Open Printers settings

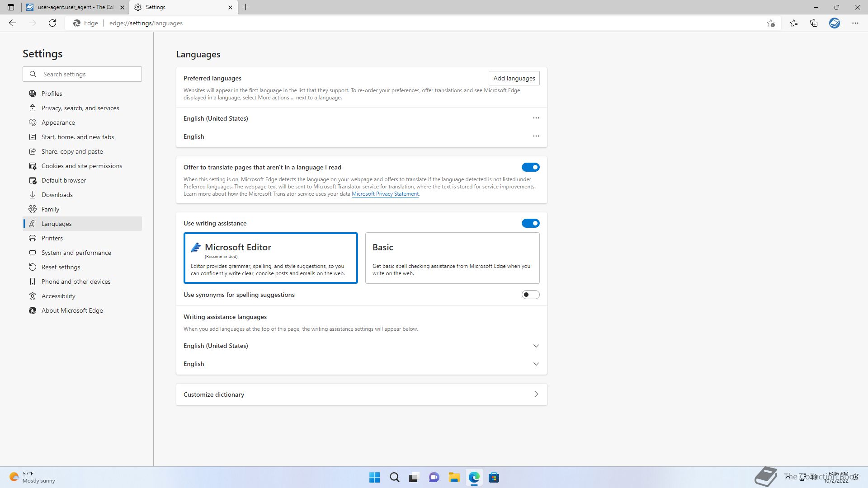[x=82, y=238]
